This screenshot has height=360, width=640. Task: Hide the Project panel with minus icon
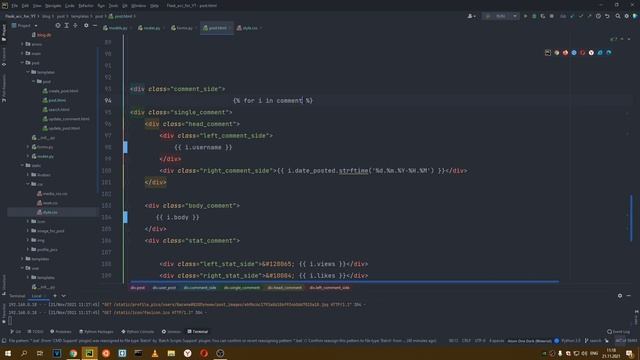tap(95, 25)
